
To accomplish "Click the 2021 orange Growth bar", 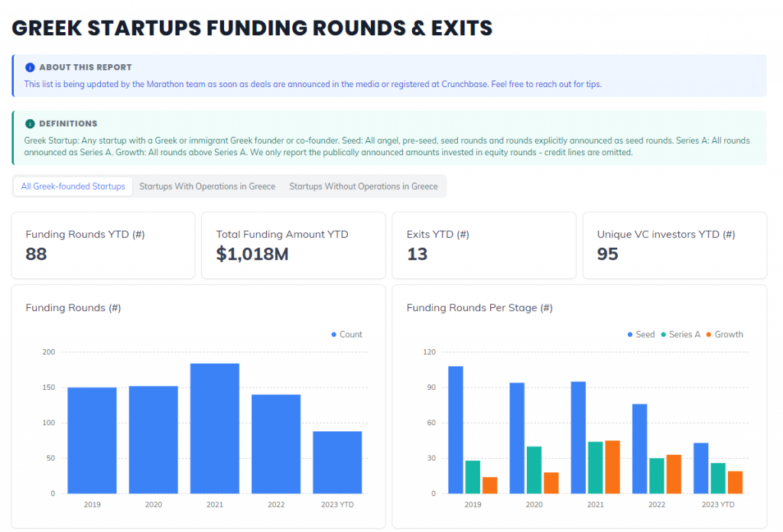I will click(x=612, y=467).
